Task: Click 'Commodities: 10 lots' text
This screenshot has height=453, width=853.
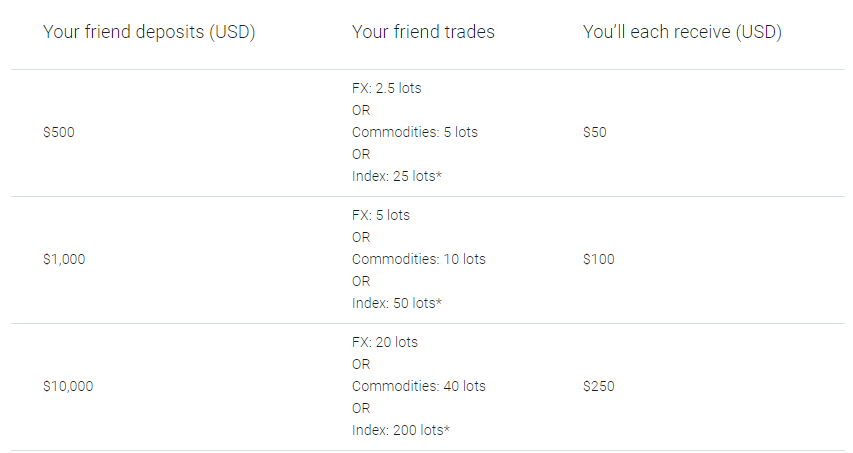Action: coord(418,259)
